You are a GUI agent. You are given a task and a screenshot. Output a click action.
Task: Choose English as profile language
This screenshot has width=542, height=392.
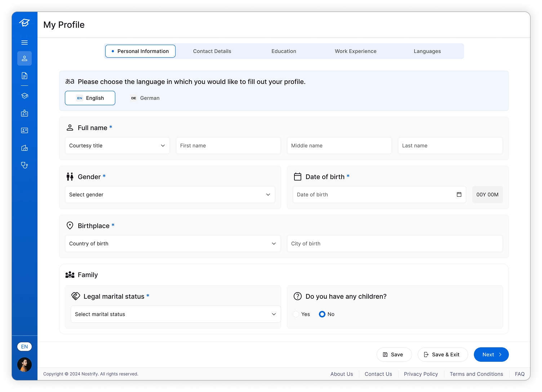point(90,98)
